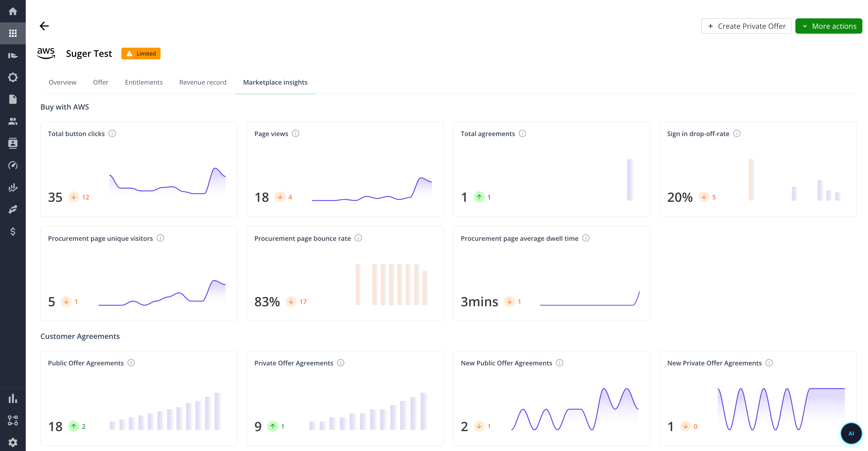Open the AI assistant floating button
Viewport: 868px width, 451px height.
tap(851, 433)
